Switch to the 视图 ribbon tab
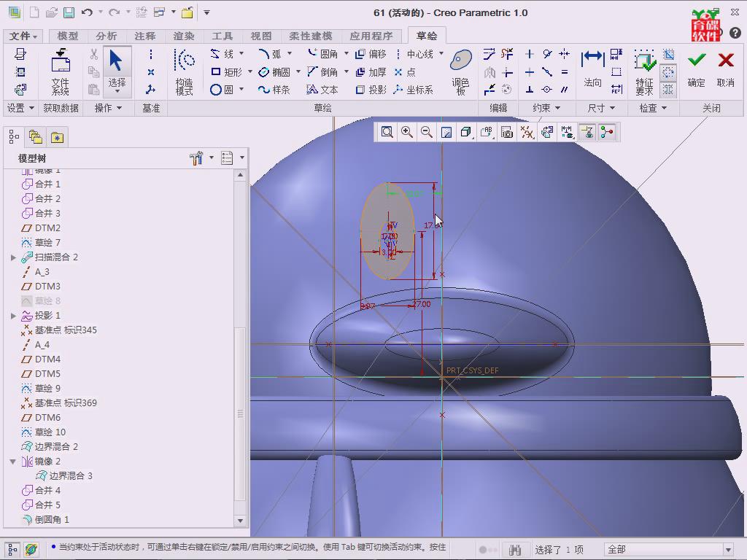Screen dimensions: 747x560 pos(260,36)
